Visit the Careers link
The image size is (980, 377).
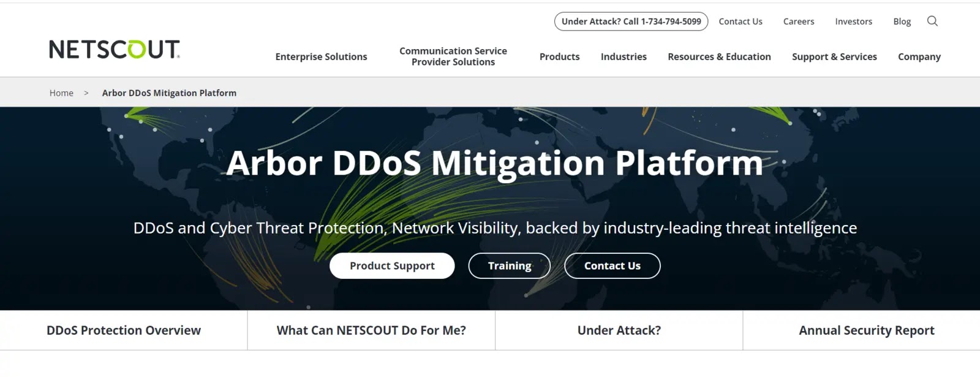pyautogui.click(x=798, y=21)
